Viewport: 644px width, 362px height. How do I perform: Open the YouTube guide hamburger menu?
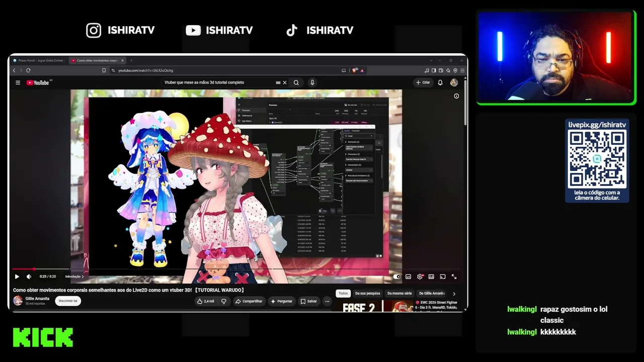(18, 82)
